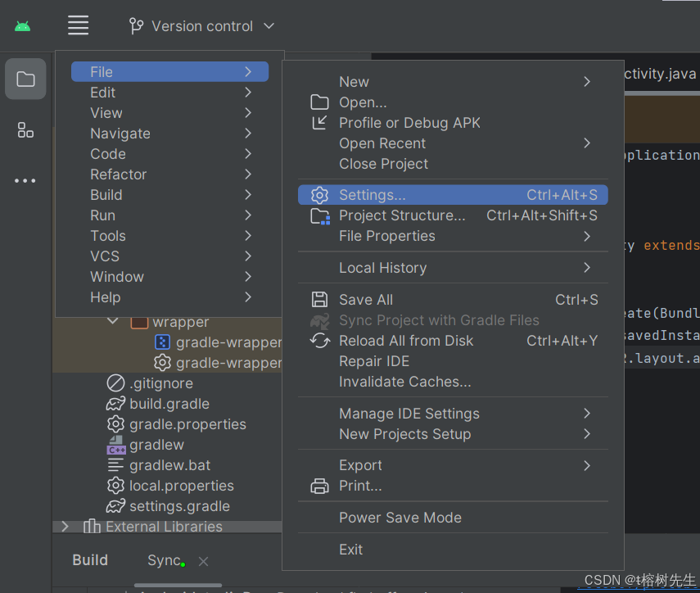Open the Navigate menu
The image size is (700, 593).
[x=169, y=134]
